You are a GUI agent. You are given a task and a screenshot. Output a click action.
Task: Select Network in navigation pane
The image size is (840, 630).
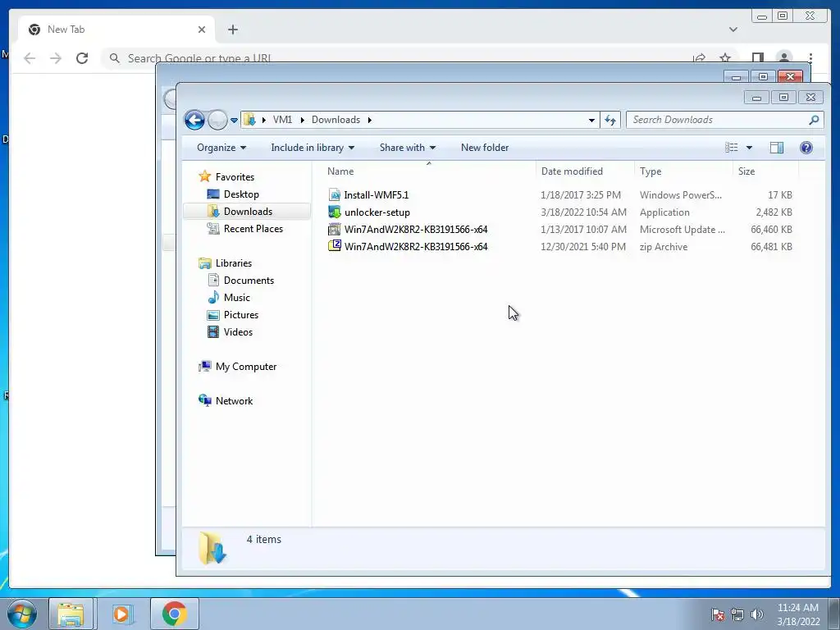point(234,400)
